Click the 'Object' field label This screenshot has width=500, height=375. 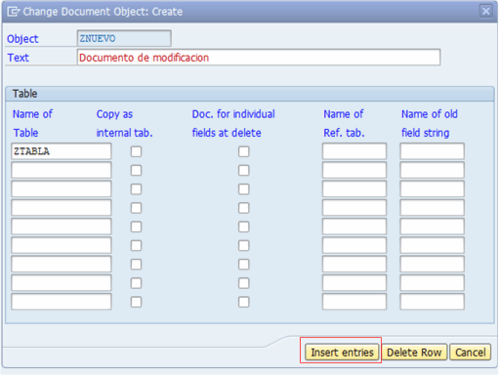(x=23, y=39)
